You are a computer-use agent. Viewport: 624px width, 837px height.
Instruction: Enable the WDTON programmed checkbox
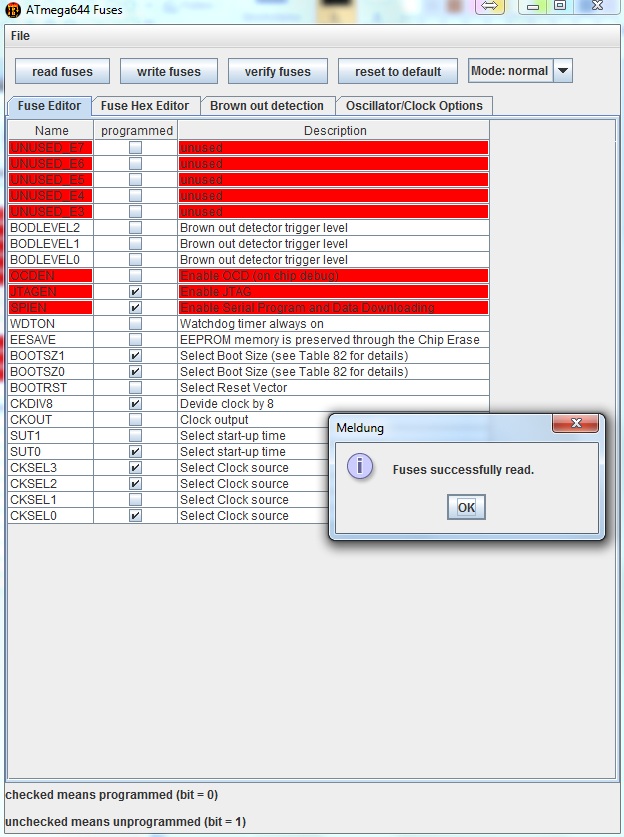coord(135,324)
